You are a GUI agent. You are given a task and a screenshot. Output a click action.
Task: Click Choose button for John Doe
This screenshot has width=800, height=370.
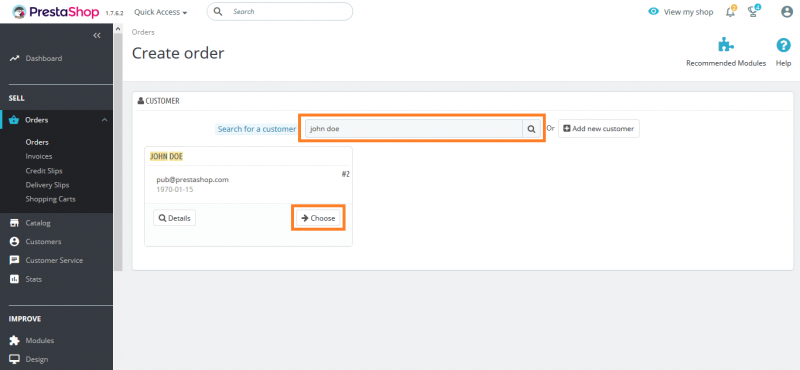pyautogui.click(x=318, y=218)
